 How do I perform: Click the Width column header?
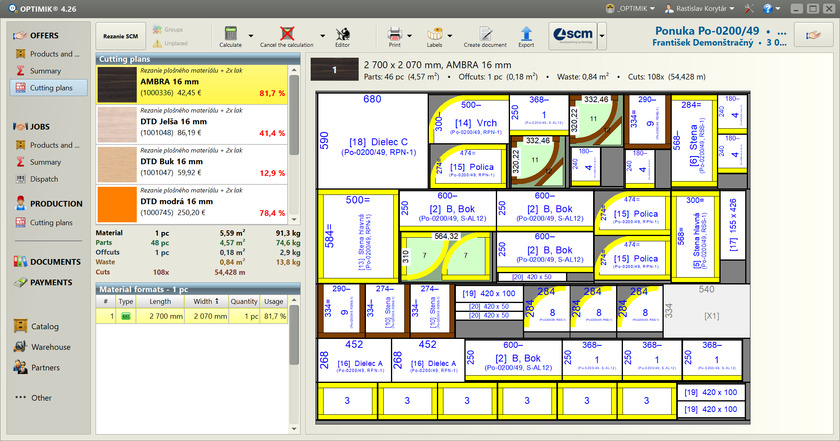[207, 302]
